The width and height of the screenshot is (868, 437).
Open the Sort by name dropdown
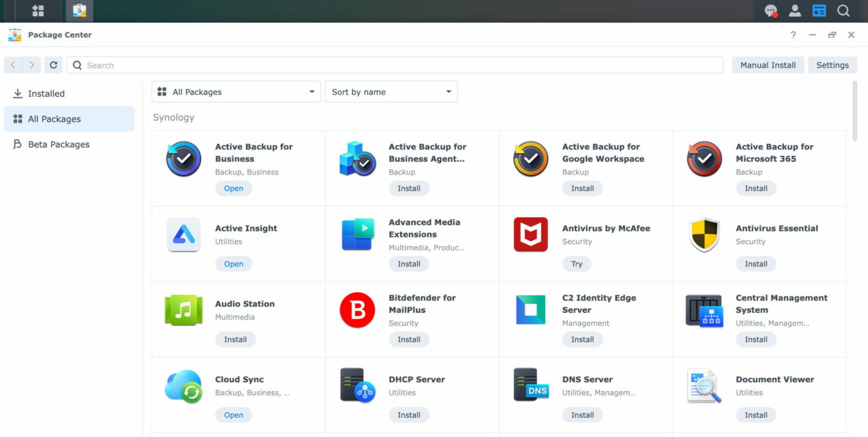[391, 91]
